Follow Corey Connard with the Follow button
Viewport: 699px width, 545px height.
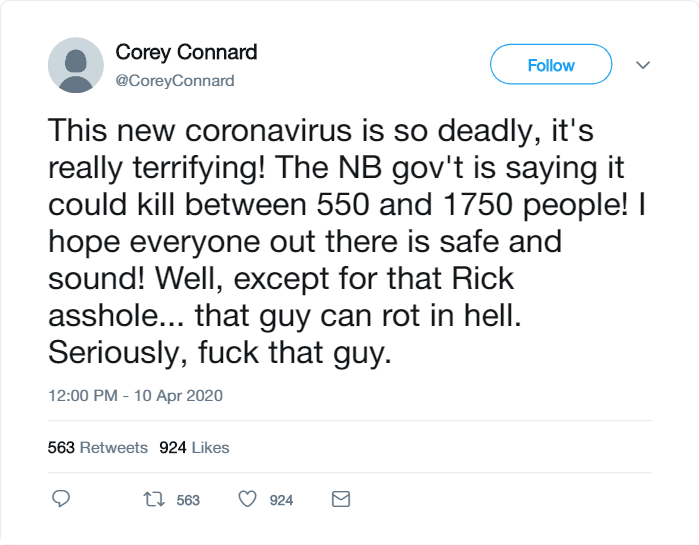[551, 64]
